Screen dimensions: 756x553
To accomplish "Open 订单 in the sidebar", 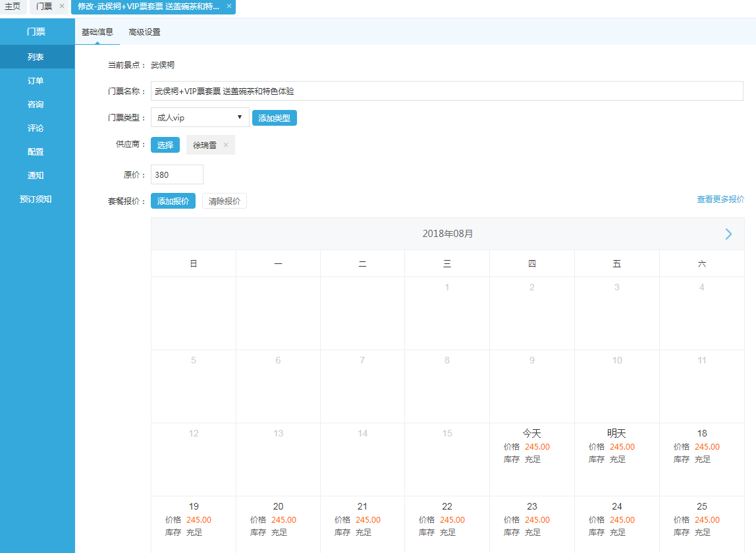I will [36, 80].
